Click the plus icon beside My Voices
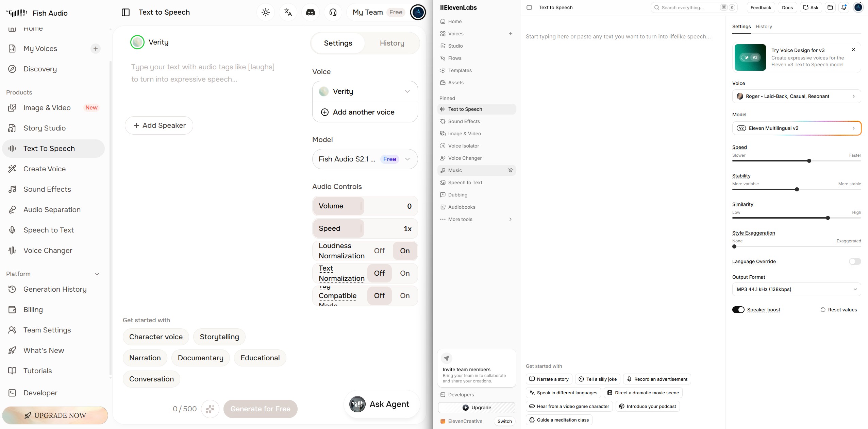Image resolution: width=868 pixels, height=429 pixels. click(96, 49)
